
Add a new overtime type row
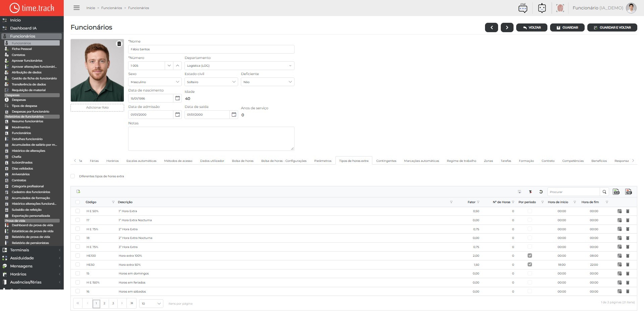tap(78, 191)
